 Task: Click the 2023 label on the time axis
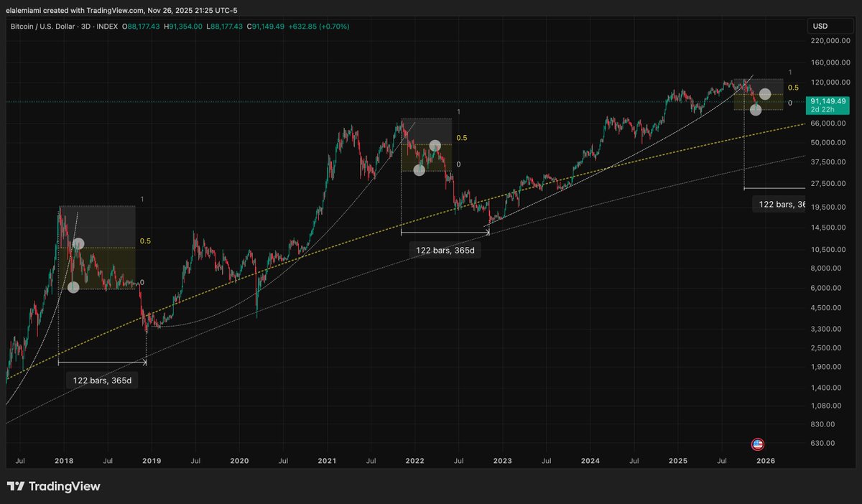pyautogui.click(x=502, y=460)
